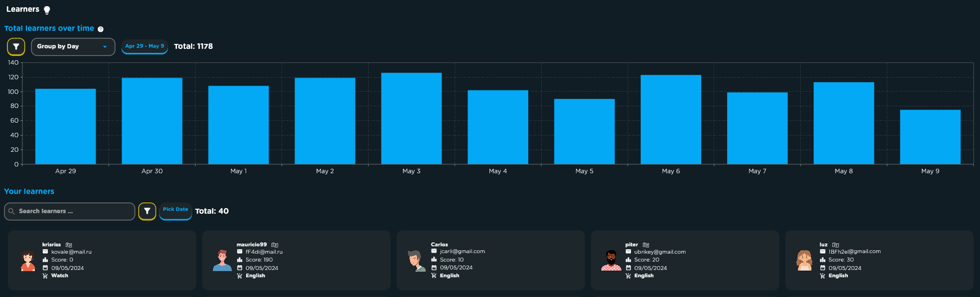
Task: Click the lightbulb tip icon beside Learners
Action: click(47, 10)
